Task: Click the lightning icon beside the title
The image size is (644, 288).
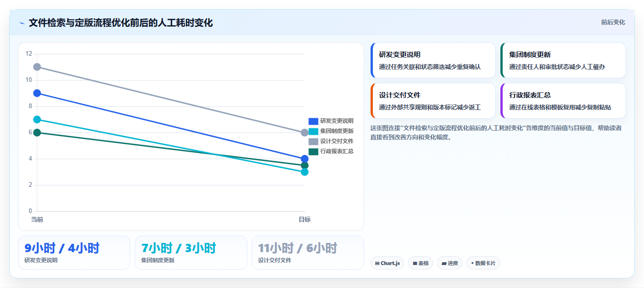Action: click(x=22, y=23)
